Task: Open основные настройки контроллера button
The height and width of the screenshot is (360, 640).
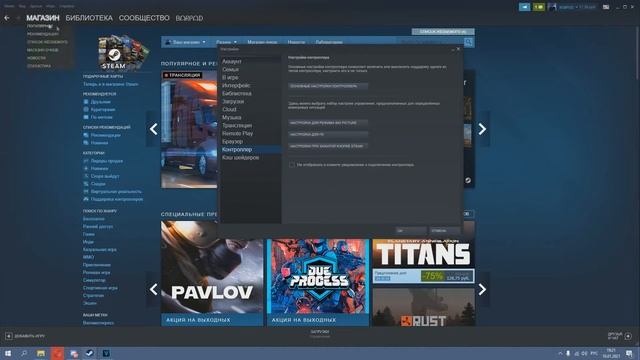Action: 328,86
